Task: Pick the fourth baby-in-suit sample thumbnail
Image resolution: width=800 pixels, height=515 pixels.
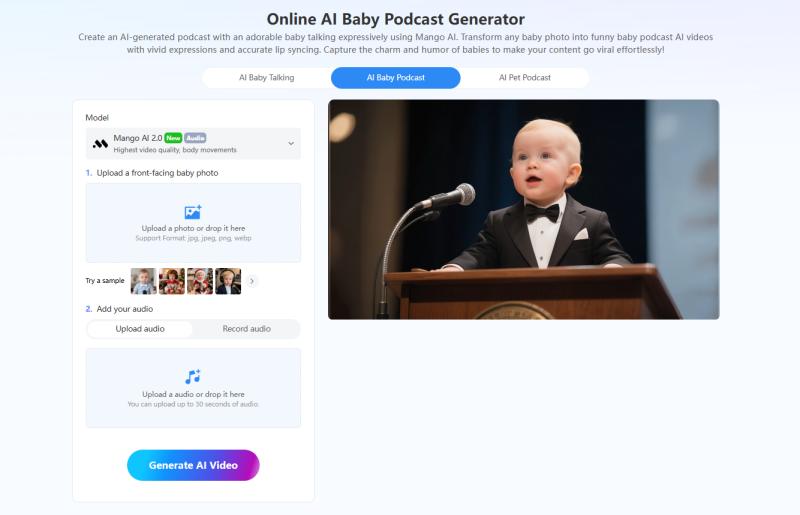Action: click(228, 281)
